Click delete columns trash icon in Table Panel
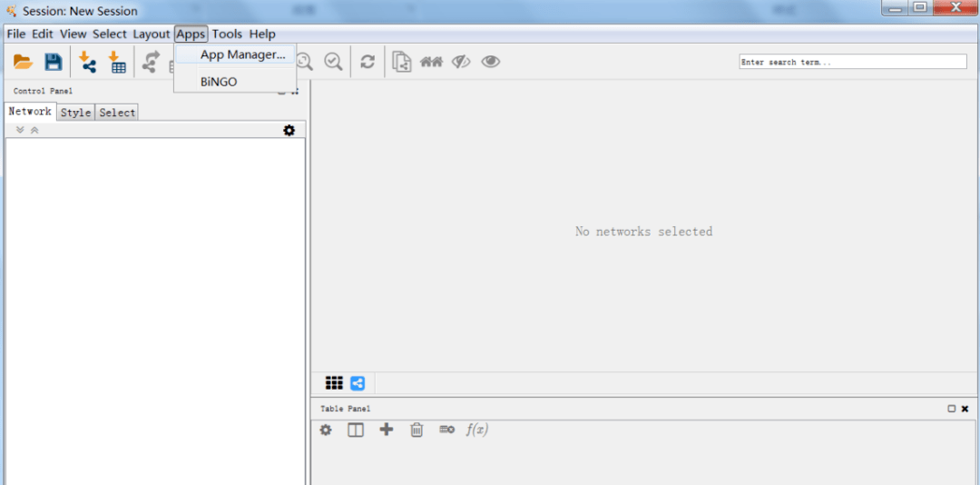The width and height of the screenshot is (980, 485). pos(416,430)
